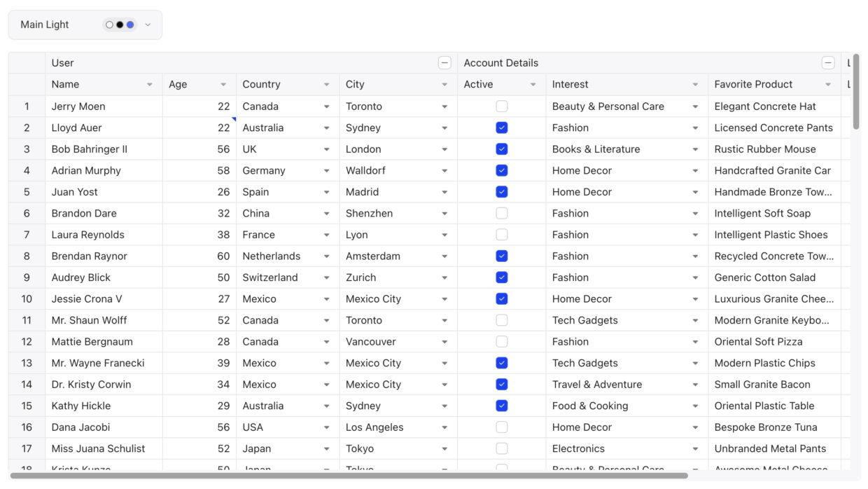Select the cell 'Small Granite Bacon'
Image resolution: width=868 pixels, height=489 pixels.
[775, 384]
